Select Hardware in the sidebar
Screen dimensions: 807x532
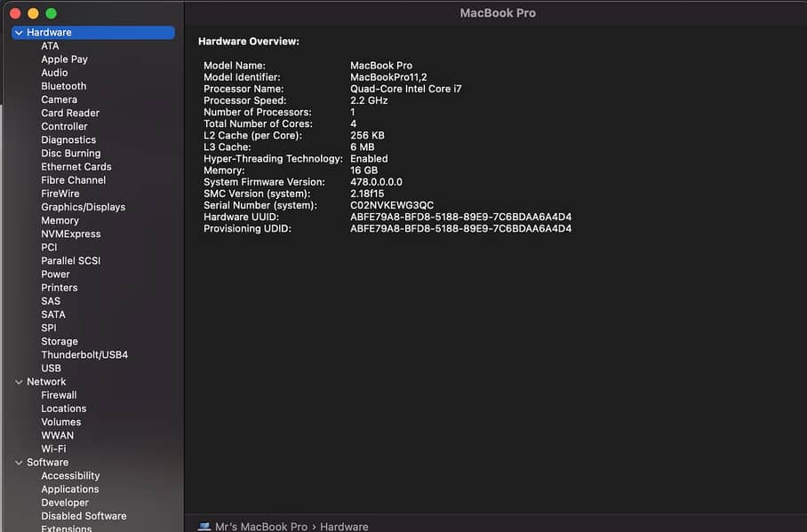click(93, 32)
